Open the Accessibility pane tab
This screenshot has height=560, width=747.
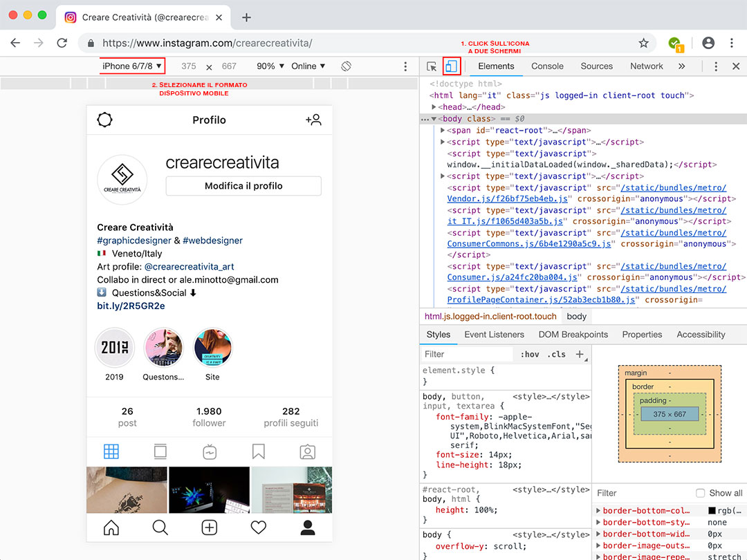click(x=701, y=335)
